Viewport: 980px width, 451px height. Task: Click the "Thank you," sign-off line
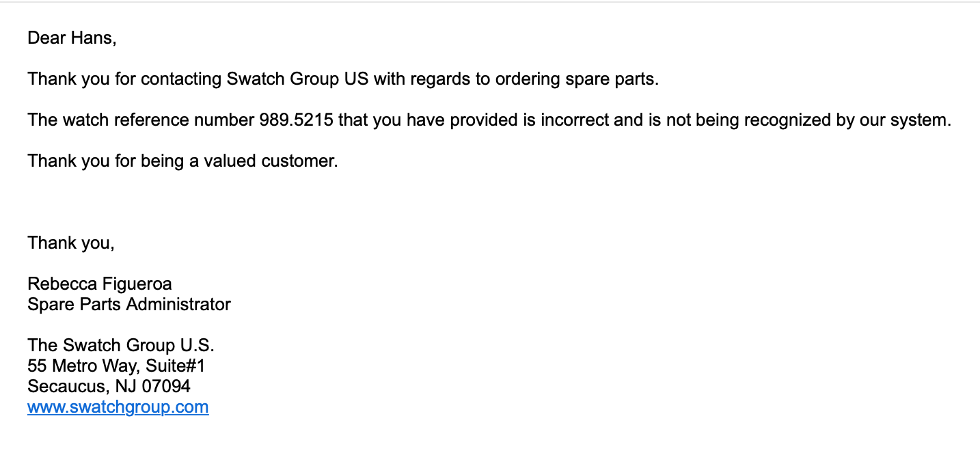coord(71,243)
